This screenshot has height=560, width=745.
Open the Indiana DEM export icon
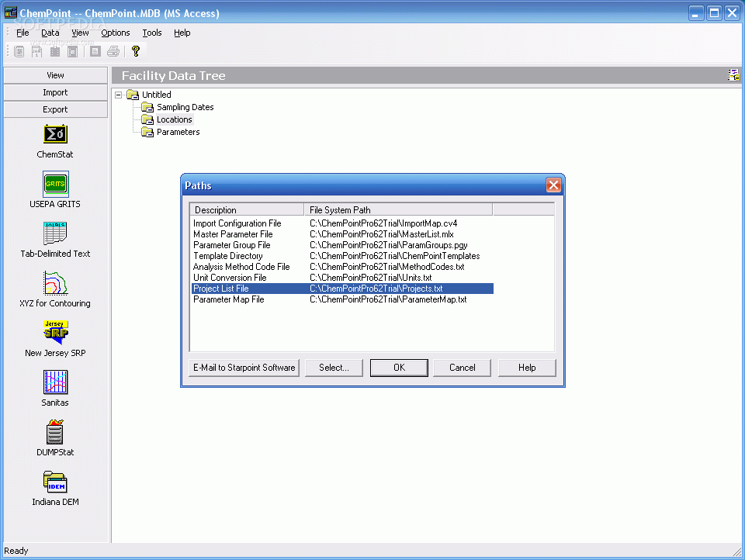click(x=55, y=482)
